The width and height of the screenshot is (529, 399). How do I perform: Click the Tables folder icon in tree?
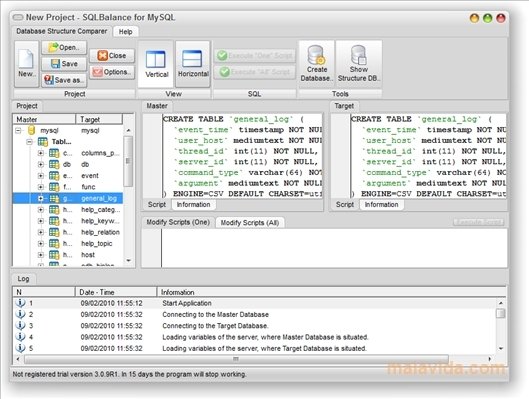point(43,142)
